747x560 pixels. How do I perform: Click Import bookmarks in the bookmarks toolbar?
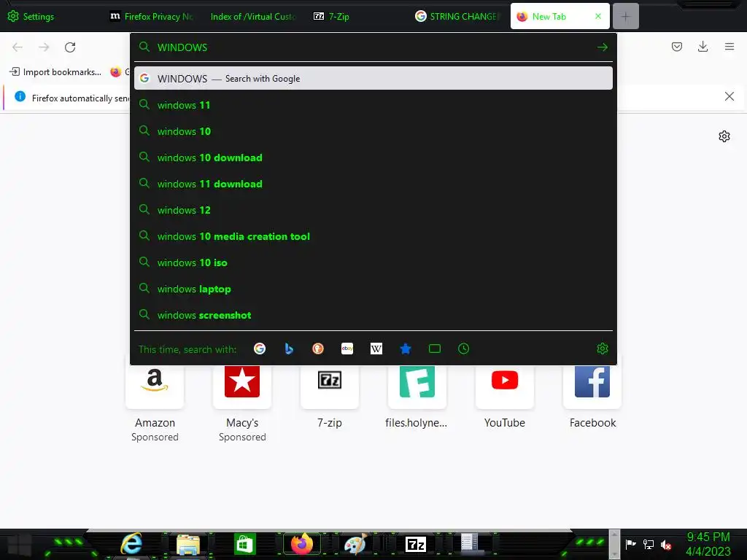pos(55,72)
